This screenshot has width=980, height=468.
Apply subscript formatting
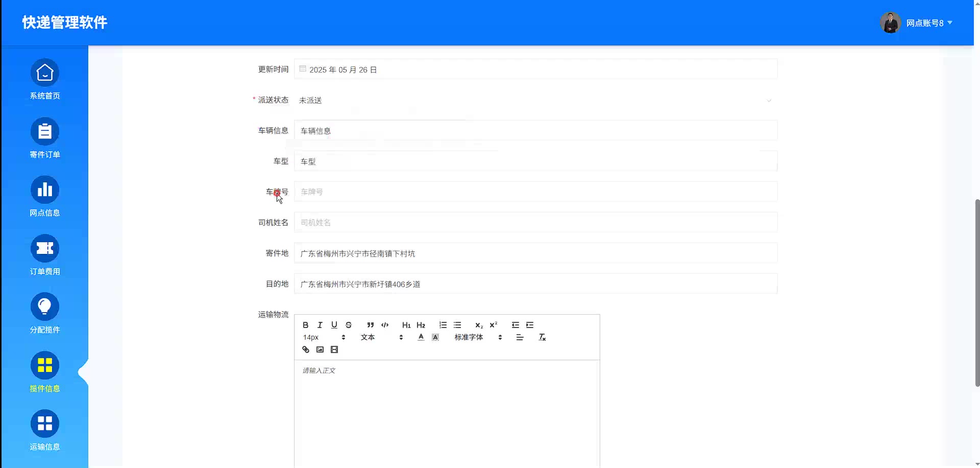(x=479, y=325)
